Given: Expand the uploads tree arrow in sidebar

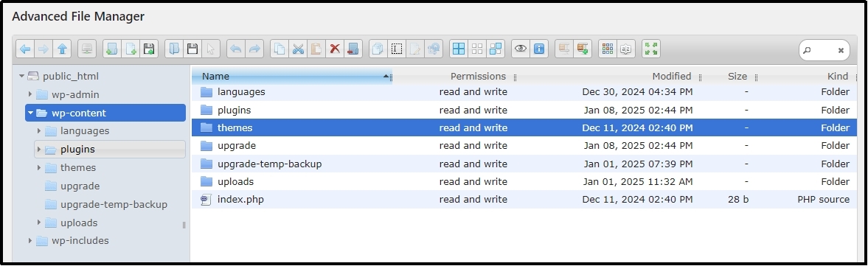Looking at the screenshot, I should pyautogui.click(x=39, y=223).
